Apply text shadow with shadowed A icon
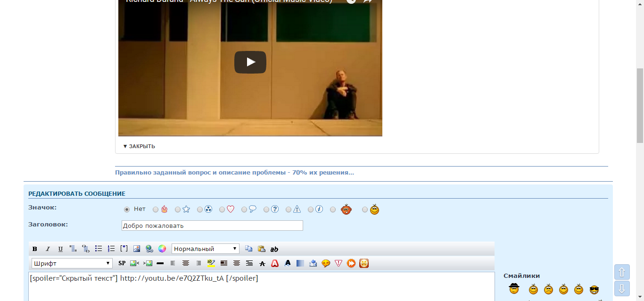 pyautogui.click(x=288, y=263)
